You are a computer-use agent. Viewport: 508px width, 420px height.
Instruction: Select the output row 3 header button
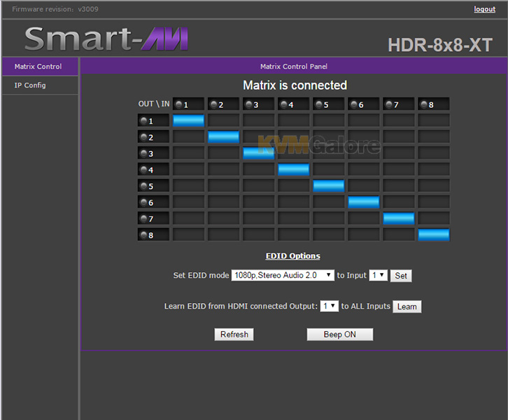pyautogui.click(x=153, y=153)
